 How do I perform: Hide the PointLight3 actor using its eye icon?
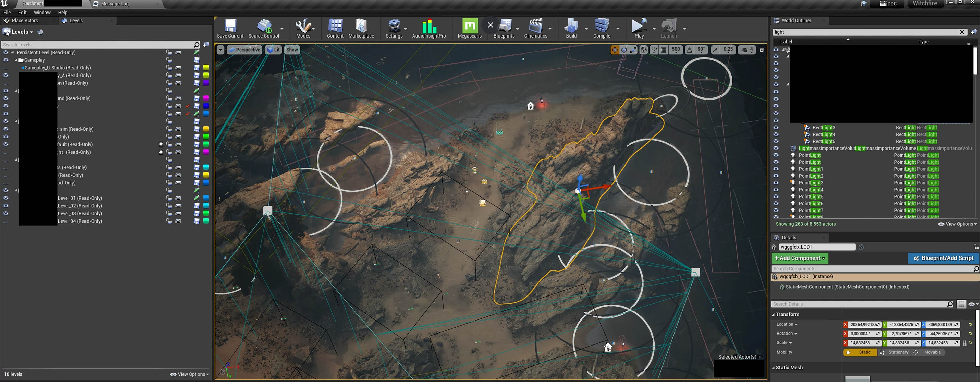click(x=776, y=183)
